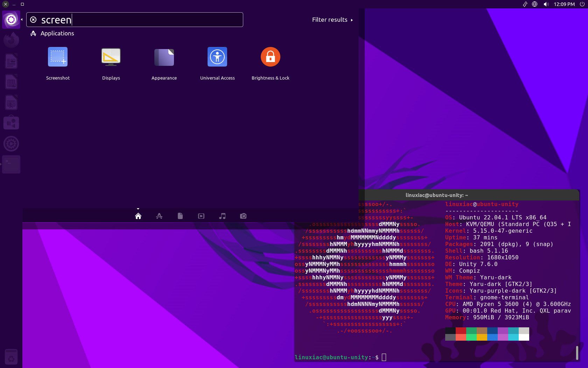Click the Ubuntu Unity dash button
The height and width of the screenshot is (368, 588).
click(11, 20)
